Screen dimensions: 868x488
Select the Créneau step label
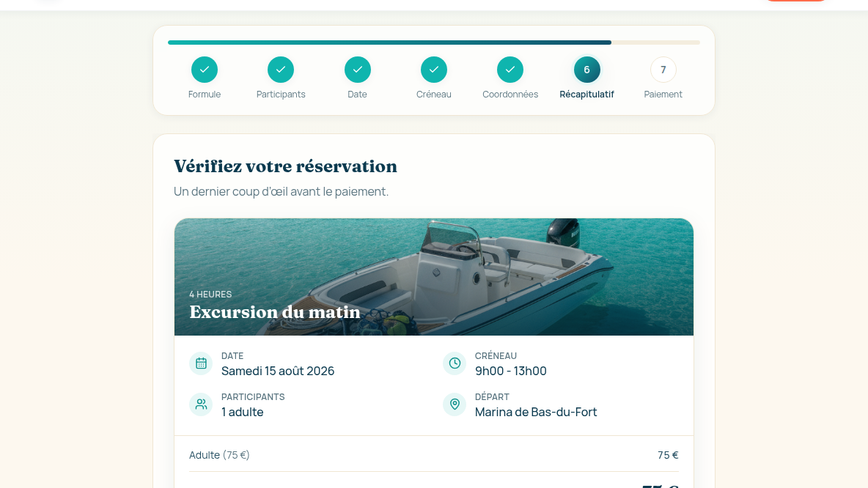(434, 94)
